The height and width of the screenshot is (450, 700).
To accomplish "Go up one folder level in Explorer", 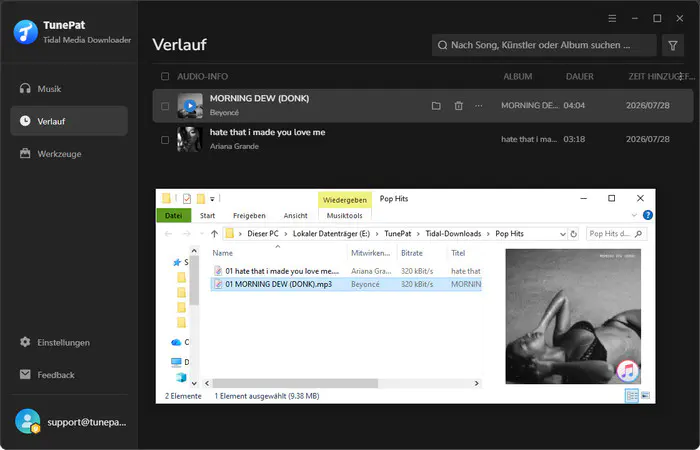I will 214,233.
